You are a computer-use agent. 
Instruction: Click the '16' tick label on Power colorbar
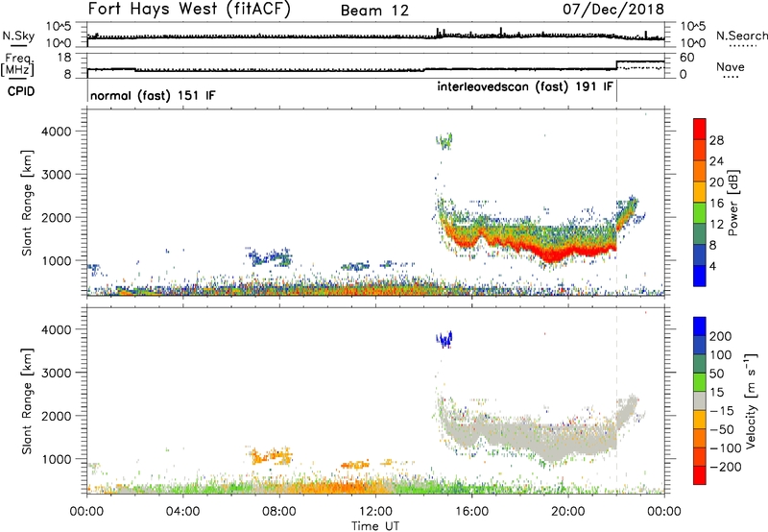tap(716, 204)
